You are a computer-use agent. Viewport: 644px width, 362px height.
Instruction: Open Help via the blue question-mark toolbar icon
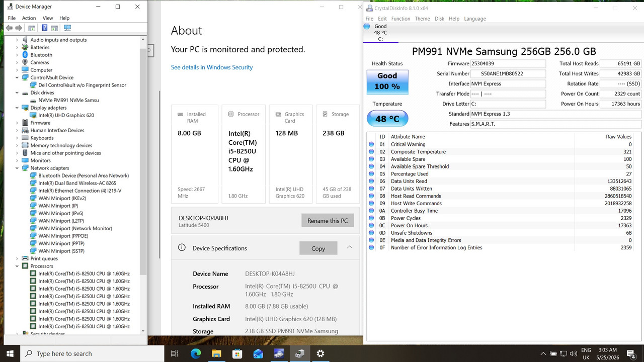(44, 28)
